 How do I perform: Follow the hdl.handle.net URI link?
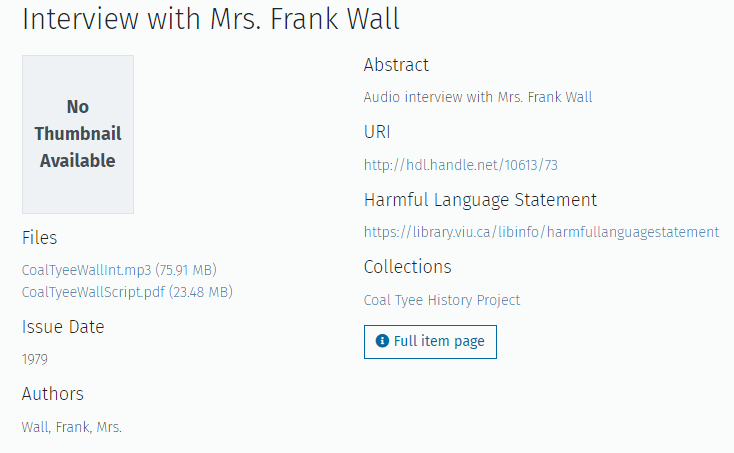[467, 165]
